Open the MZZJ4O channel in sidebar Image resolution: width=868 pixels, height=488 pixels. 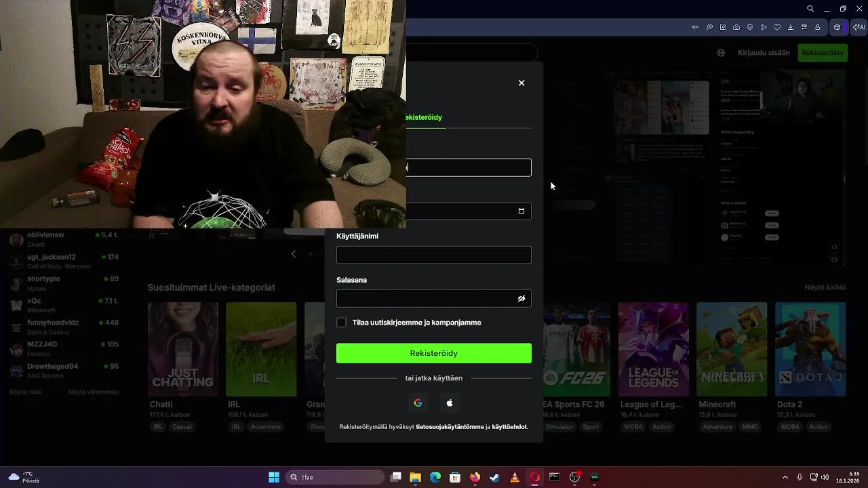[64, 348]
